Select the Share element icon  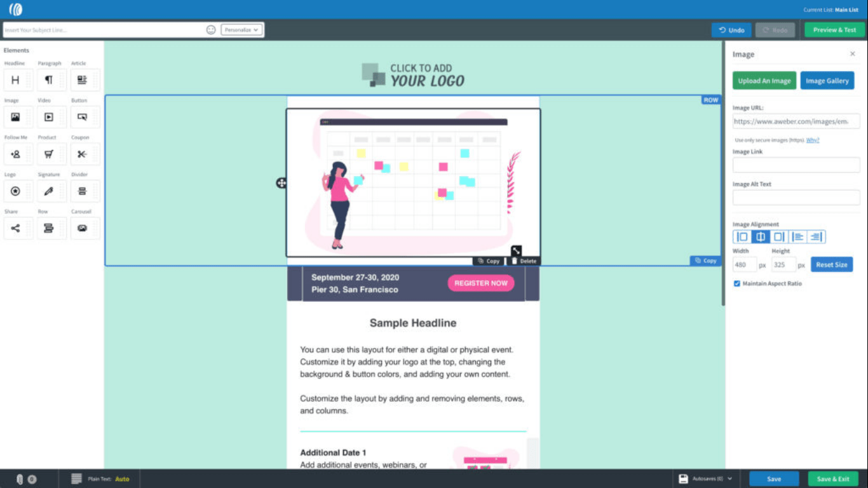coord(15,228)
